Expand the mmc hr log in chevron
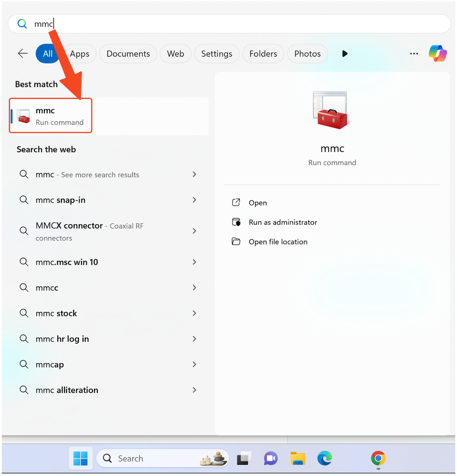Screen dimensions: 457x476 (x=194, y=339)
